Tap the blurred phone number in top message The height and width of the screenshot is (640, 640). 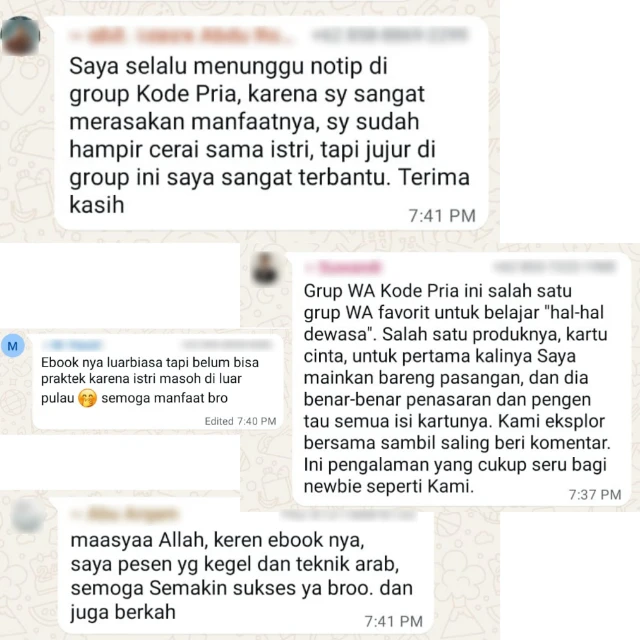click(390, 36)
